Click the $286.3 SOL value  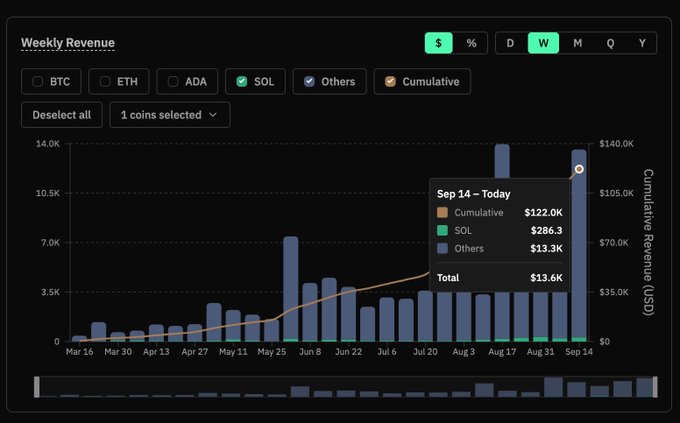[x=546, y=230]
